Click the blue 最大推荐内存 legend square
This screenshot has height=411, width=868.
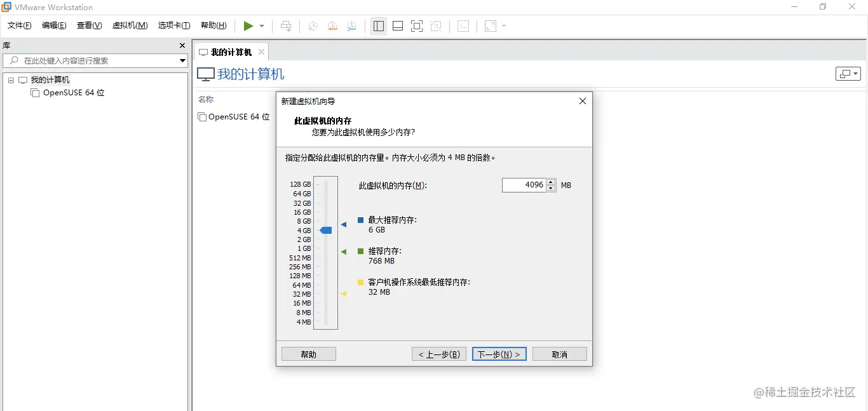point(360,220)
